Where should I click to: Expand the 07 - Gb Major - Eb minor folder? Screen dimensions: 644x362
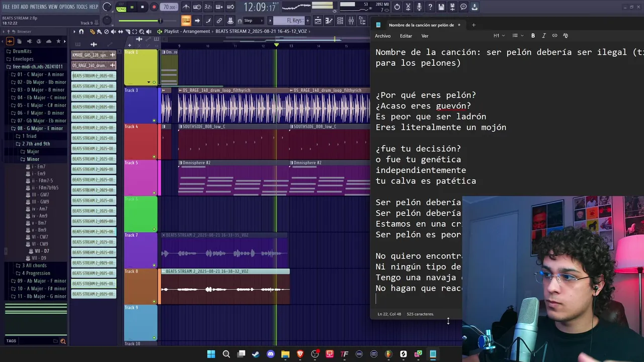click(41, 121)
